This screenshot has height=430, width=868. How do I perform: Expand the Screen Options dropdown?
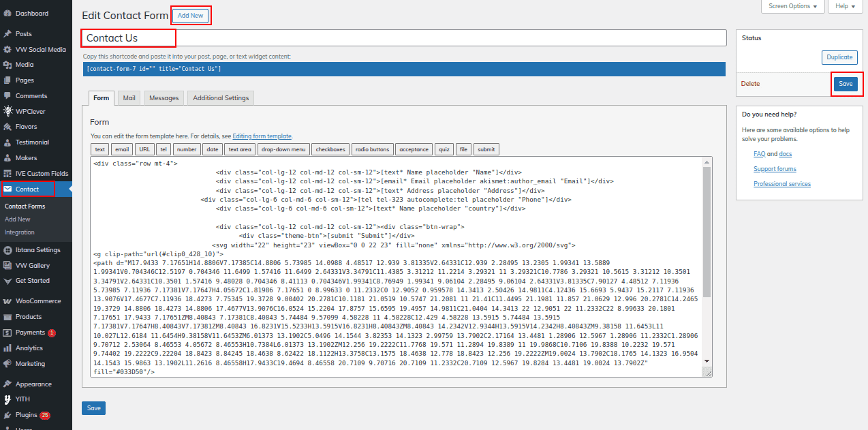pyautogui.click(x=792, y=6)
